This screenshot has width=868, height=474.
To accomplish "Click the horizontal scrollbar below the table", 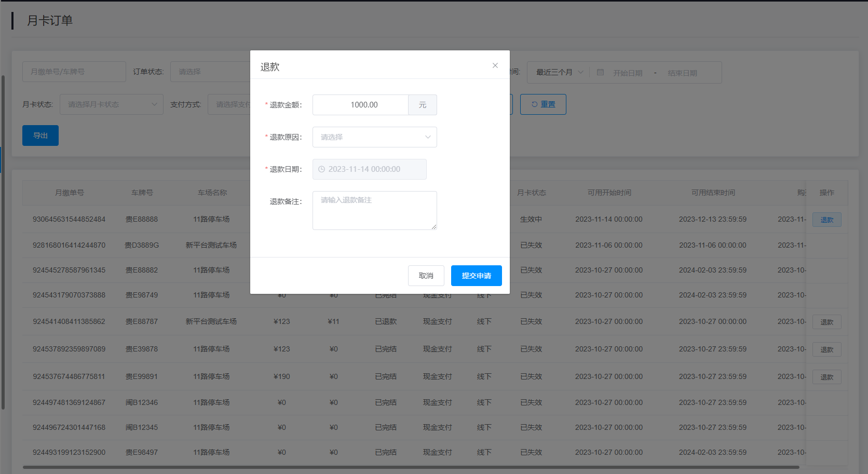I will 410,467.
